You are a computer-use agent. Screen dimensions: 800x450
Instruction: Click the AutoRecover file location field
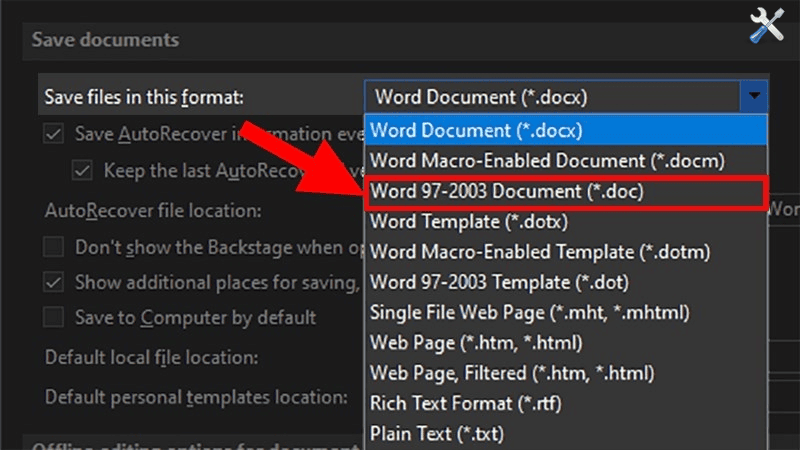[x=783, y=210]
